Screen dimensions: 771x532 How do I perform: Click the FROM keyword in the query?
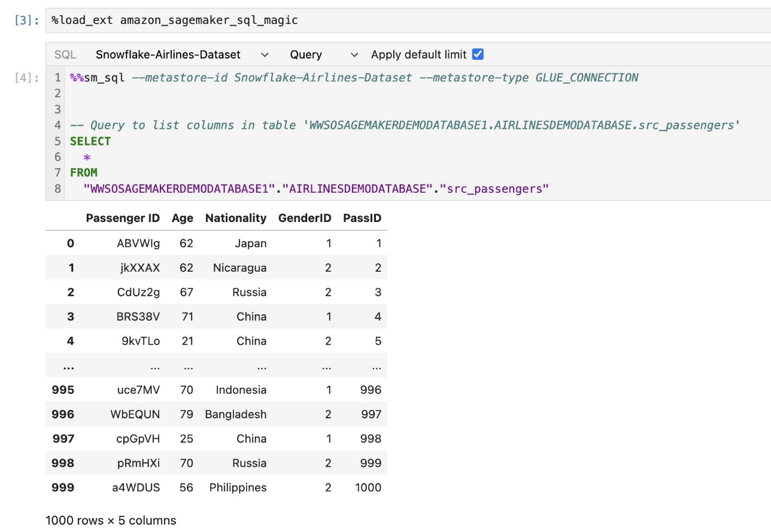pos(84,173)
